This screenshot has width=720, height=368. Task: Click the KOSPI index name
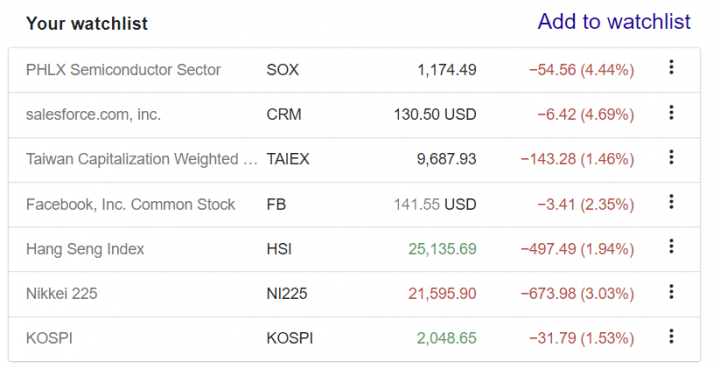click(49, 338)
